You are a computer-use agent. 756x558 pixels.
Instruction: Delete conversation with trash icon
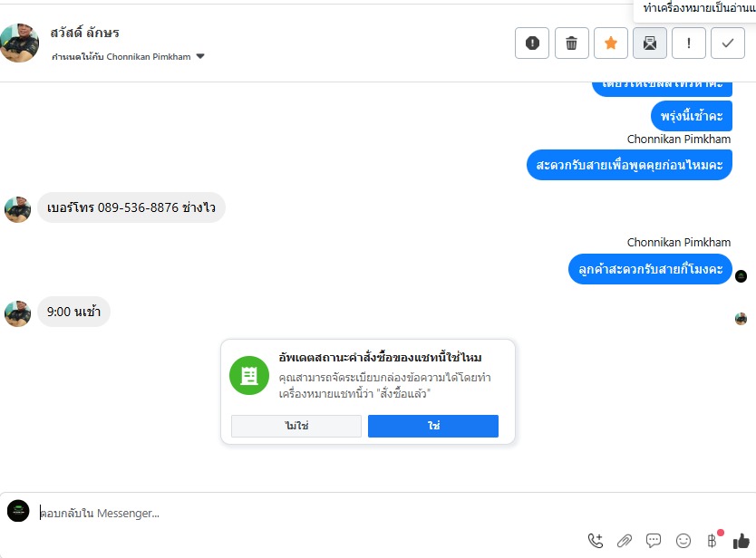(x=572, y=43)
